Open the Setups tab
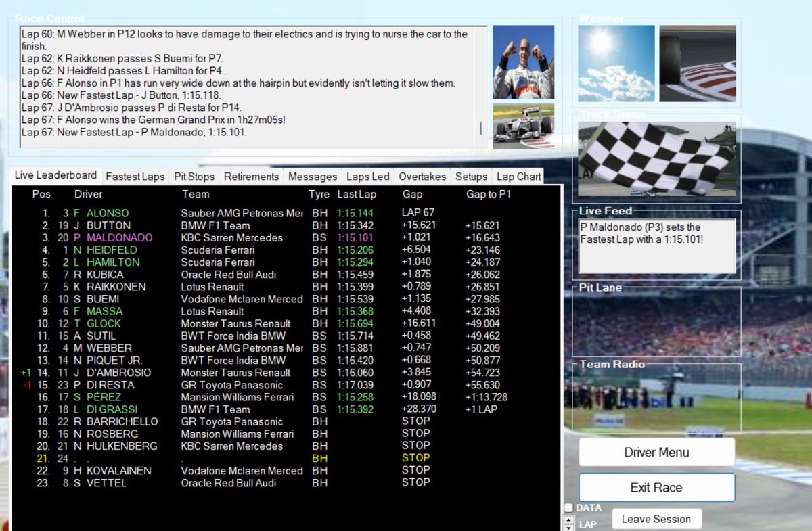 tap(471, 177)
